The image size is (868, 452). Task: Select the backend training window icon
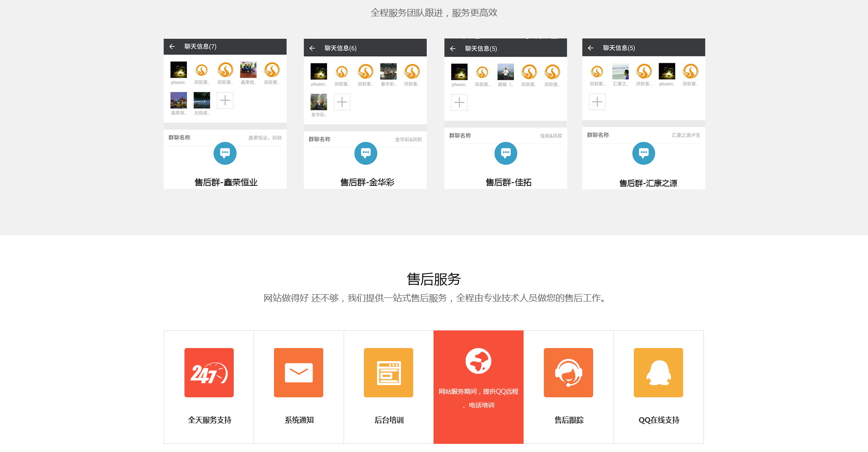pyautogui.click(x=388, y=373)
